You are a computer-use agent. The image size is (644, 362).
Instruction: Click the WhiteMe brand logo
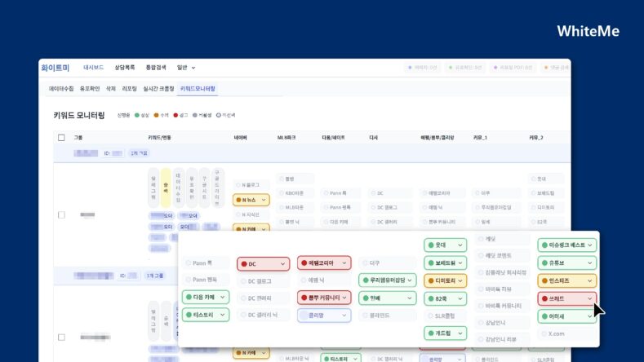tap(588, 31)
